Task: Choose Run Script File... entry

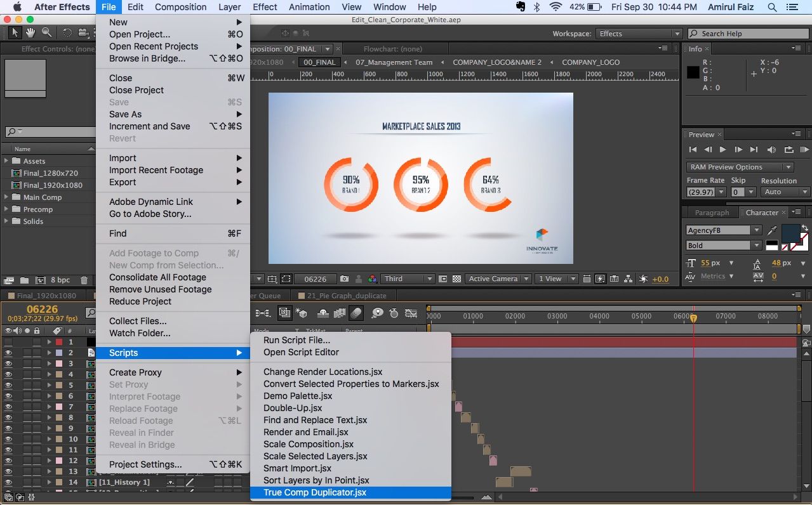Action: pos(350,340)
